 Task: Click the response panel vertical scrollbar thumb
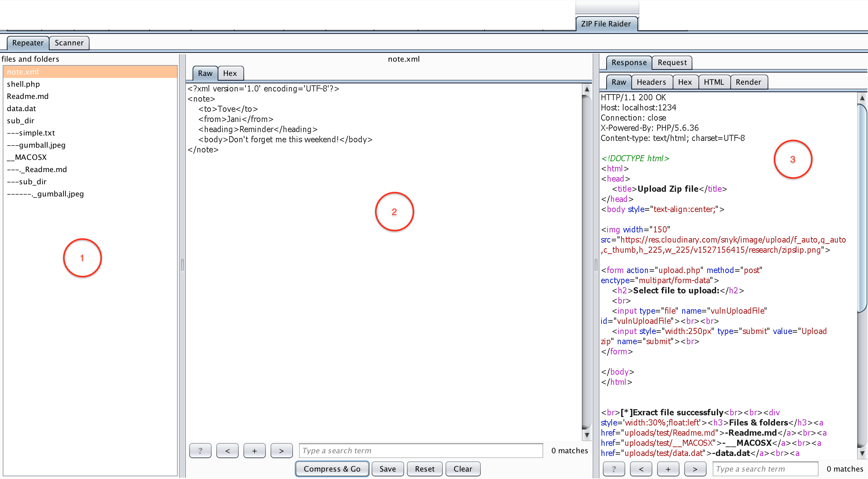point(862,208)
